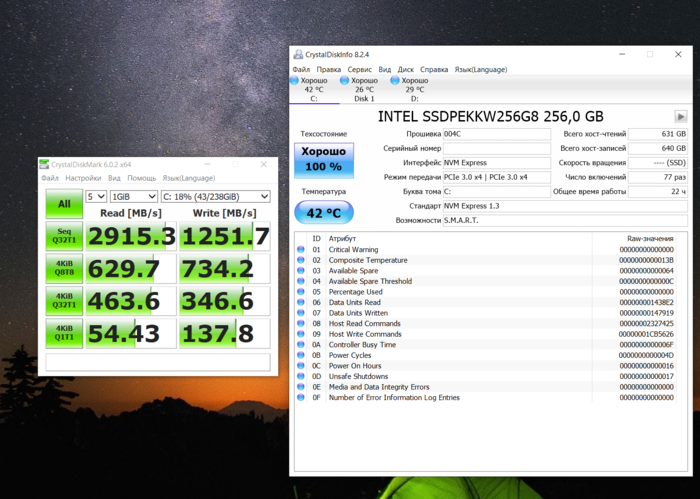Click the total working time 22 ч

coord(658,191)
